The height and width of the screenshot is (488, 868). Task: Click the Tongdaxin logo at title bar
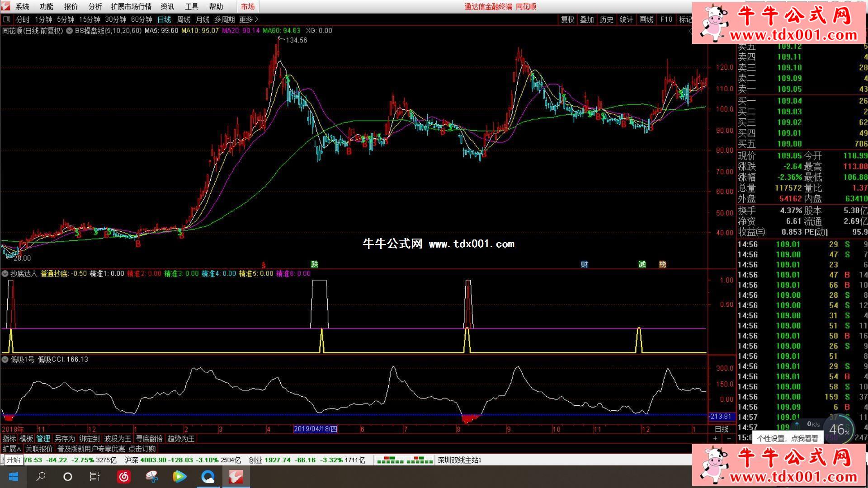(5, 6)
